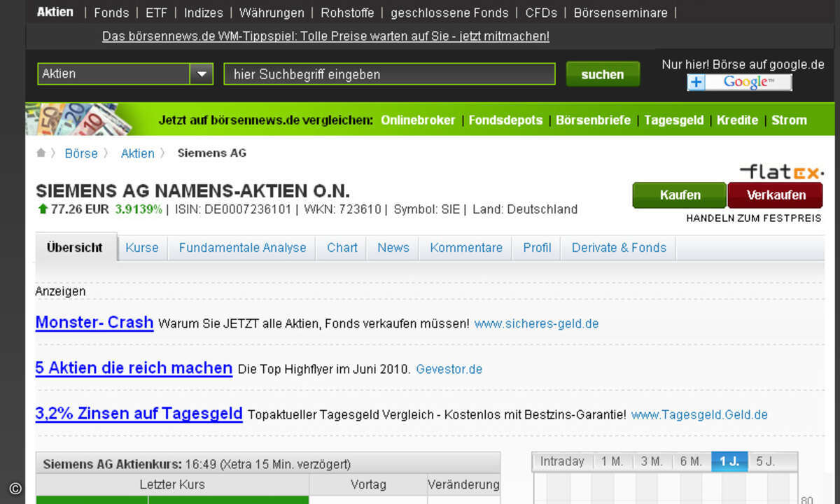Select the 1 J. chart range
The height and width of the screenshot is (504, 840).
pyautogui.click(x=730, y=461)
